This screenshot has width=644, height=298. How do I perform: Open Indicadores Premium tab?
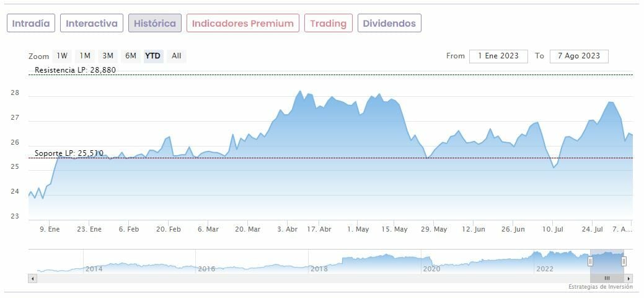point(242,24)
